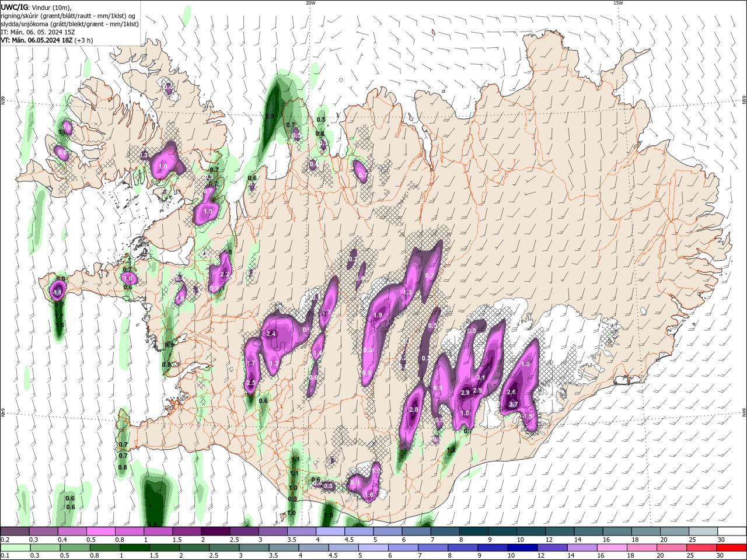Select the dark teal snow legend swatch between 8 and 9
The height and width of the screenshot is (560, 747).
[x=473, y=531]
